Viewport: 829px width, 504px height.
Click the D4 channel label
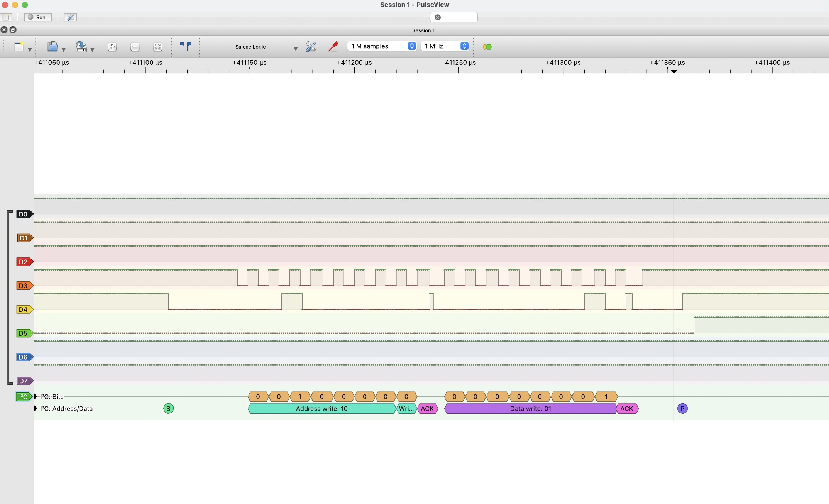(25, 310)
